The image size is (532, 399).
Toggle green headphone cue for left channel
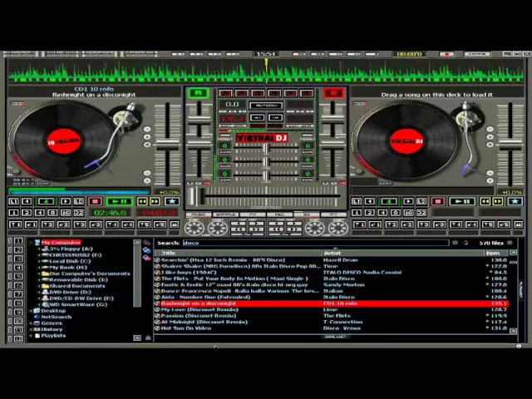(199, 93)
